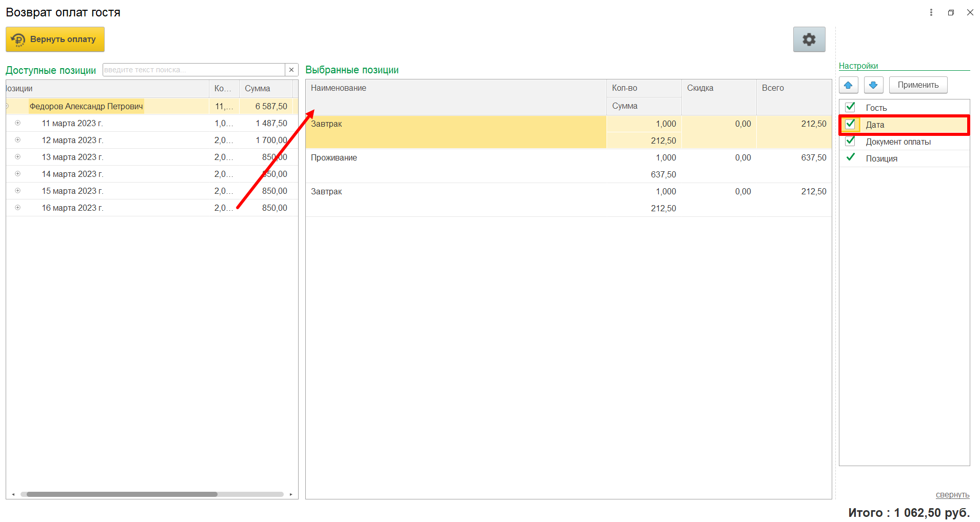Image resolution: width=980 pixels, height=522 pixels.
Task: Click the right scroll arrow
Action: 291,494
